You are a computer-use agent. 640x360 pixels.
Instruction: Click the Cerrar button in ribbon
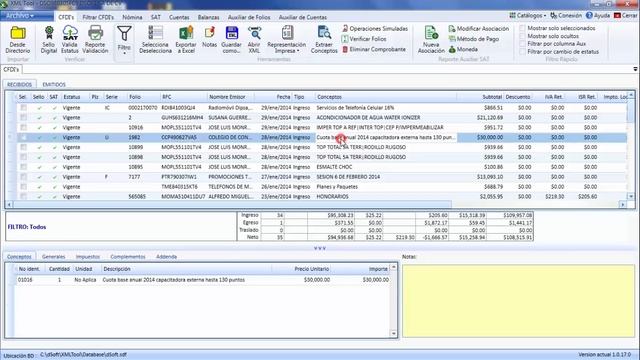(626, 16)
